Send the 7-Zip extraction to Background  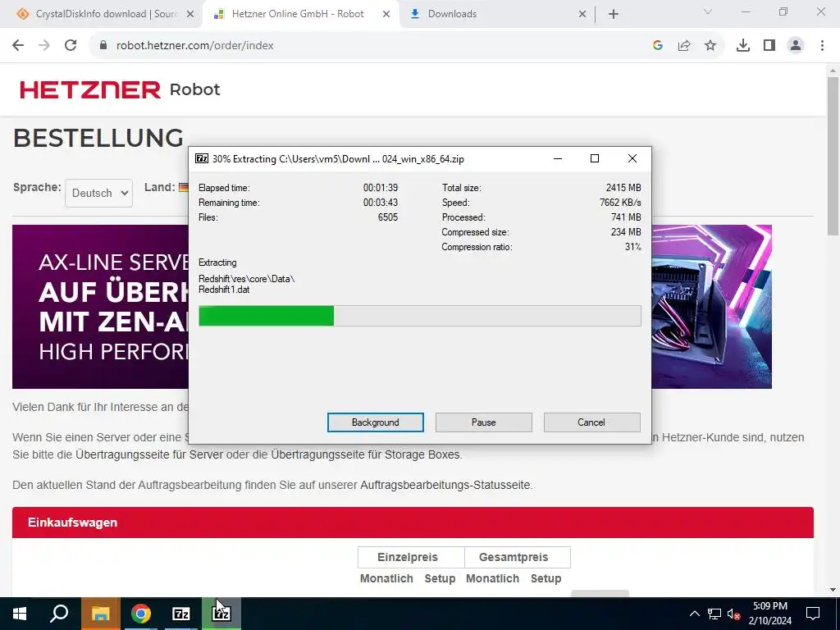[x=376, y=422]
